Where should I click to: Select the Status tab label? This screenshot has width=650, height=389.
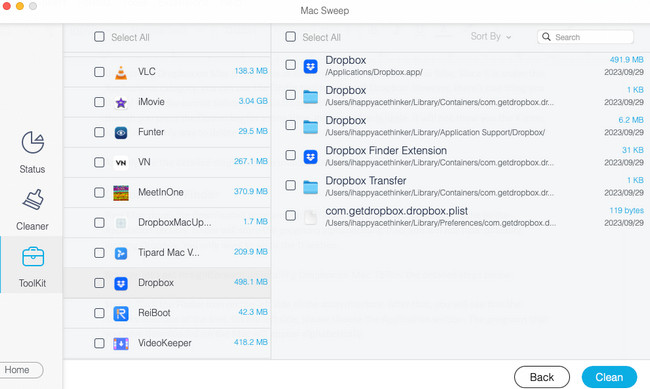coord(32,169)
